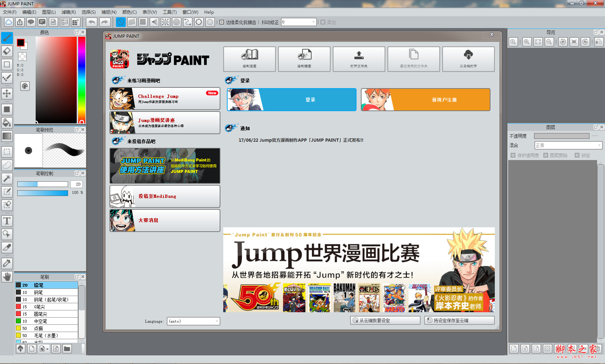
Task: Enable parallel line snap
Action: click(132, 22)
